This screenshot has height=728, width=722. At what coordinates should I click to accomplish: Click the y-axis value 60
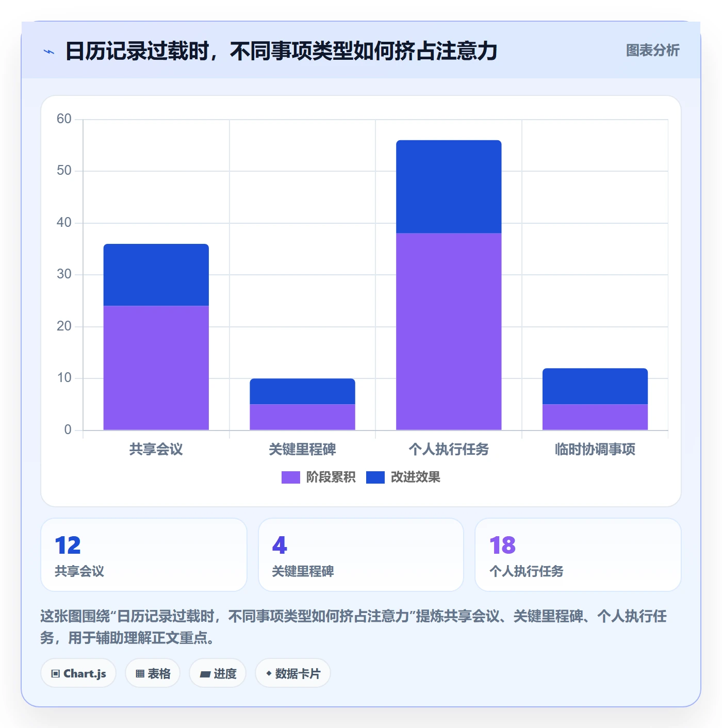64,119
